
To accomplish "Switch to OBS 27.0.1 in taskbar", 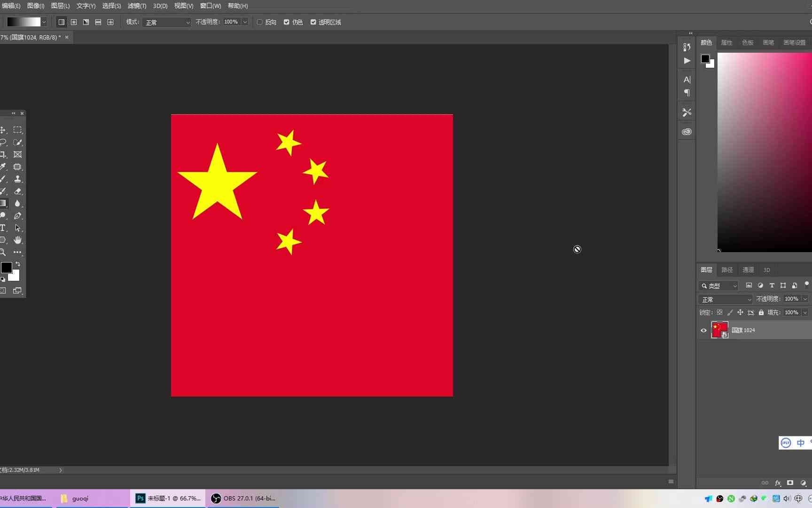I will coord(243,499).
